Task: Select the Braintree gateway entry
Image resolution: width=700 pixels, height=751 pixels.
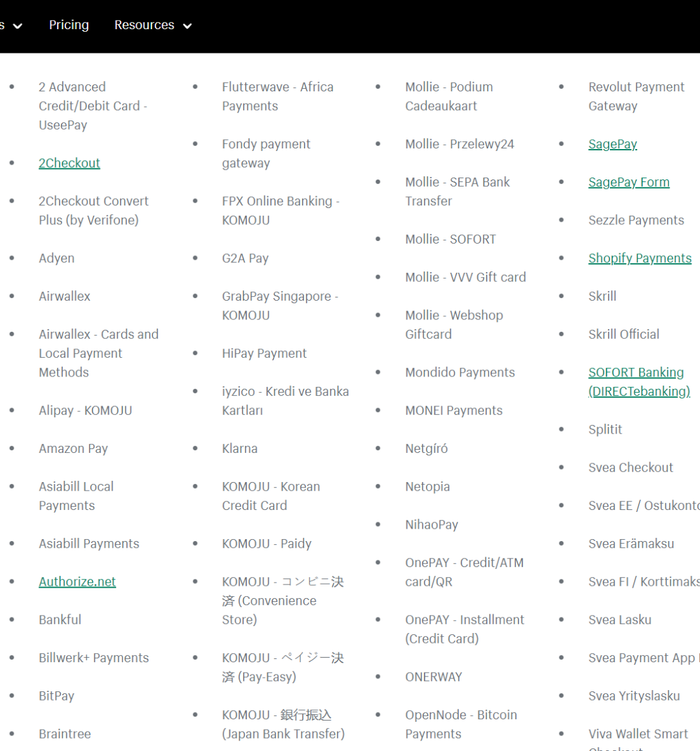Action: point(65,734)
